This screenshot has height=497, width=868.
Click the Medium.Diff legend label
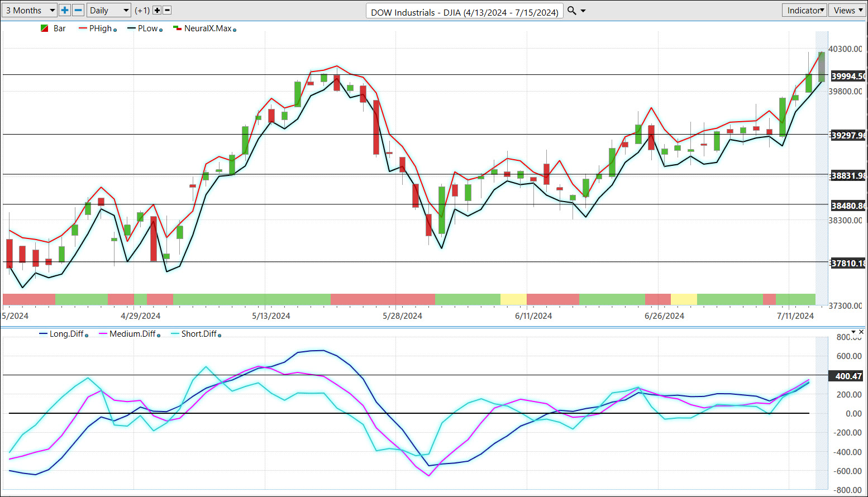click(132, 334)
